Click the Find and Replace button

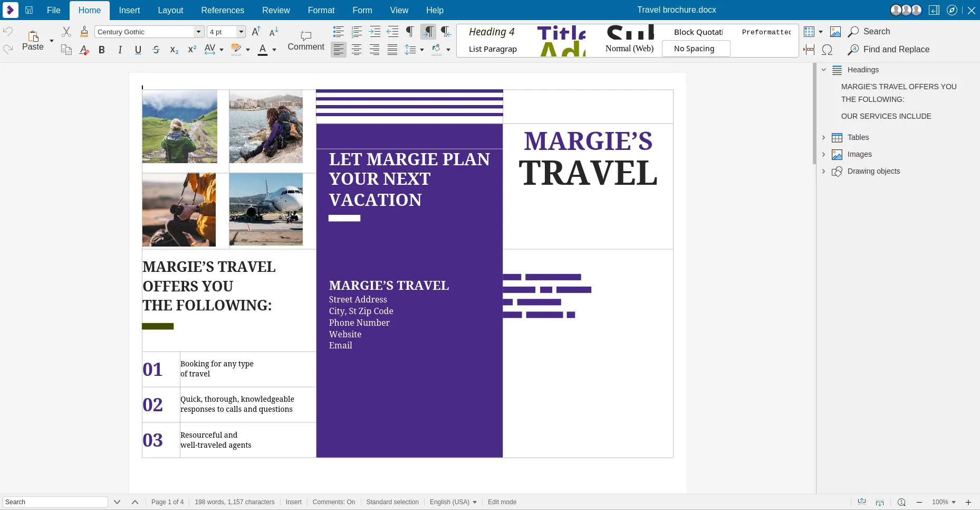[x=889, y=50]
